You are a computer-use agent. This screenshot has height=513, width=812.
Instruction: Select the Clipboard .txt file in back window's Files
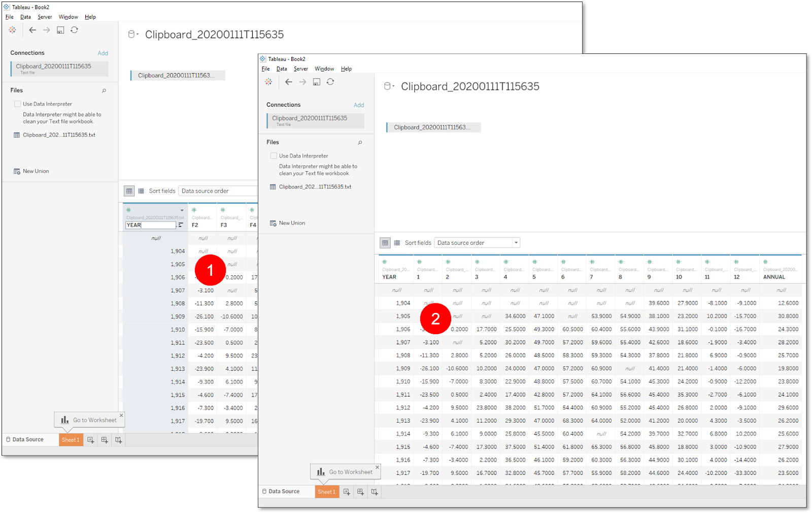(x=55, y=135)
